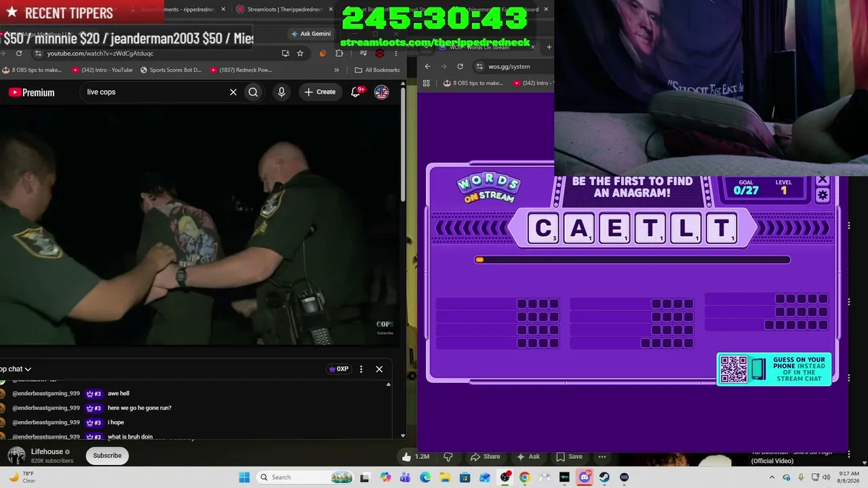Open Google Chrome from the taskbar

pyautogui.click(x=524, y=477)
